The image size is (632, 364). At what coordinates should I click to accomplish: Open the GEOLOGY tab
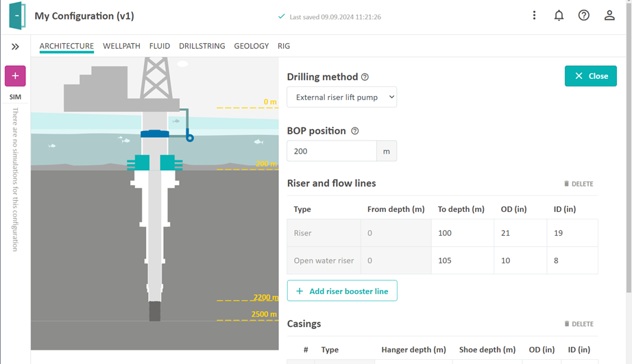(x=251, y=46)
